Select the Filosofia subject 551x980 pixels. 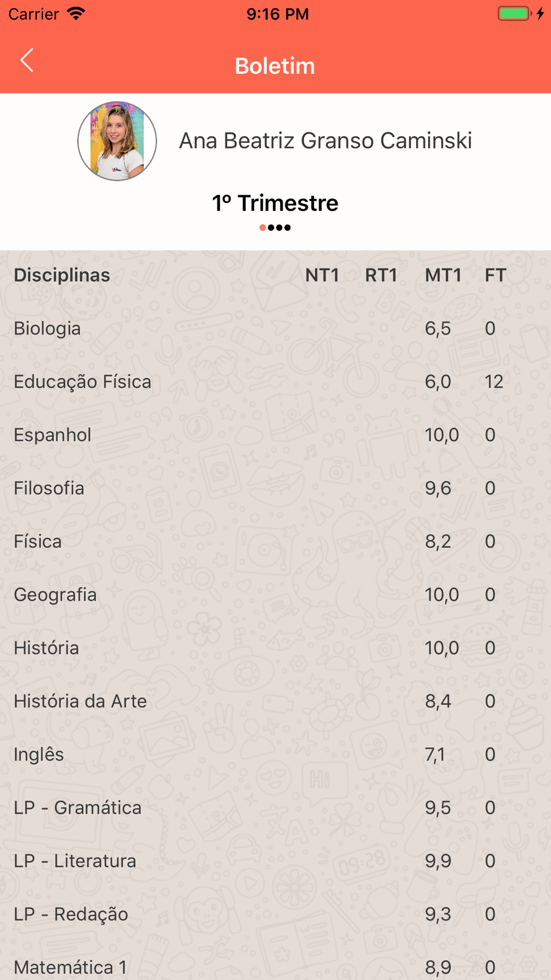(x=49, y=488)
